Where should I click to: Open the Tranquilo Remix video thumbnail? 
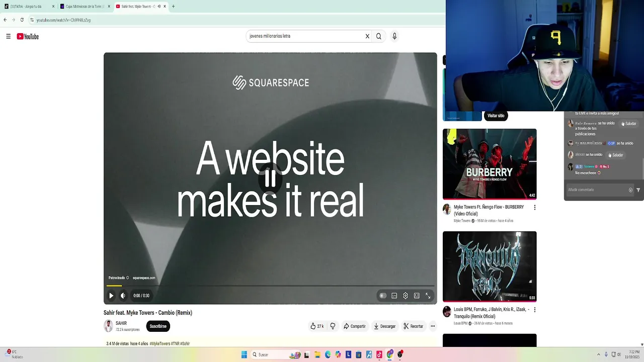pos(490,266)
